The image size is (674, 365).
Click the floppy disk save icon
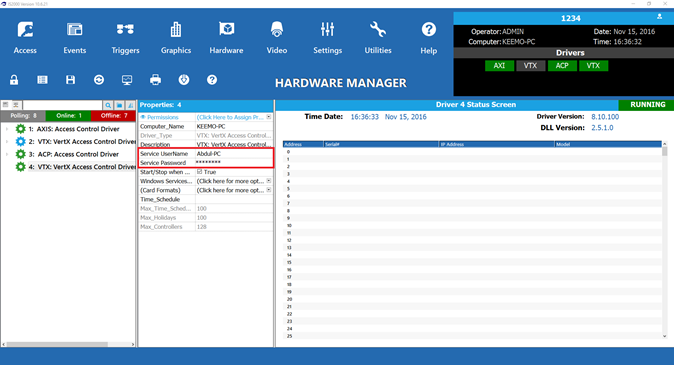pyautogui.click(x=70, y=80)
